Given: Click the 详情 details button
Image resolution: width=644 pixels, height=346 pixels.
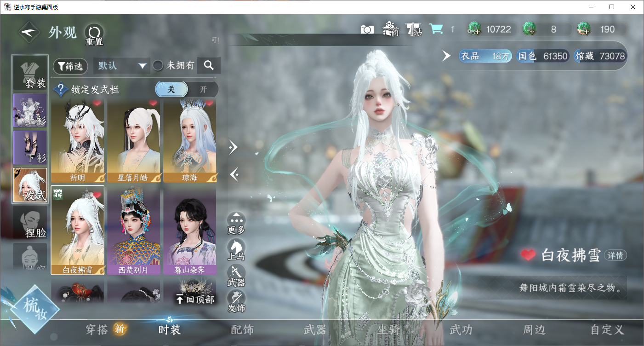Looking at the screenshot, I should click(x=616, y=255).
